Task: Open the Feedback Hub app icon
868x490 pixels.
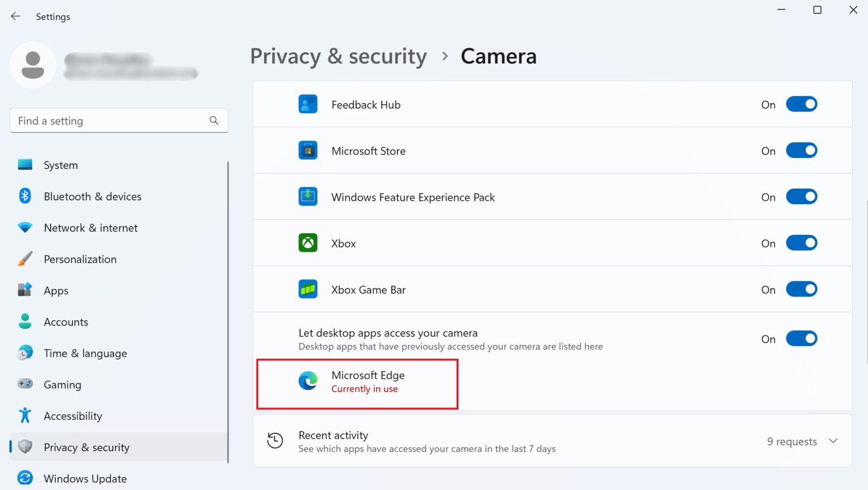Action: coord(308,104)
